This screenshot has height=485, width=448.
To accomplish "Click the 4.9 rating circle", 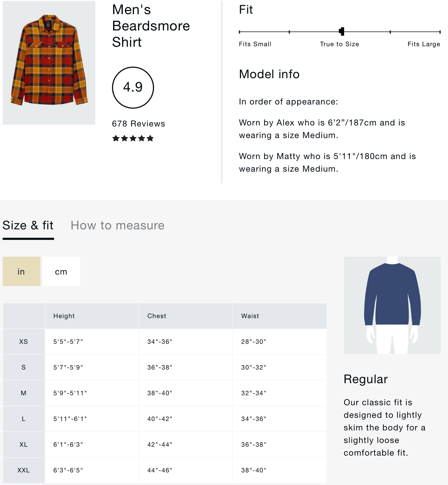I will click(x=133, y=88).
